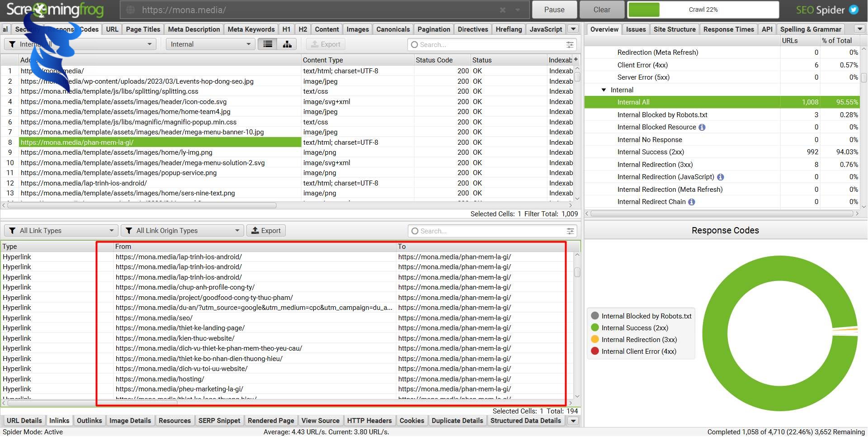This screenshot has width=868, height=437.
Task: Click the plus icon to add table columns
Action: pyautogui.click(x=576, y=60)
